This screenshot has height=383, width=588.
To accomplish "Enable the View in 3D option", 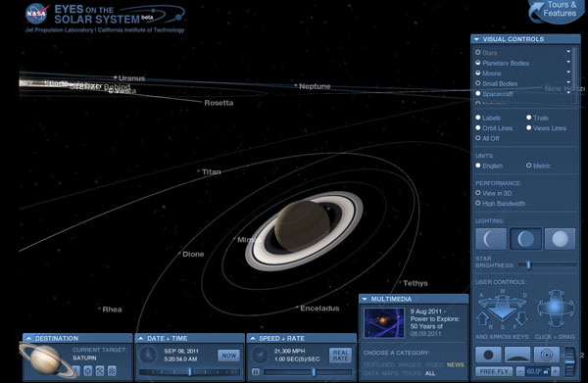I will tap(493, 193).
